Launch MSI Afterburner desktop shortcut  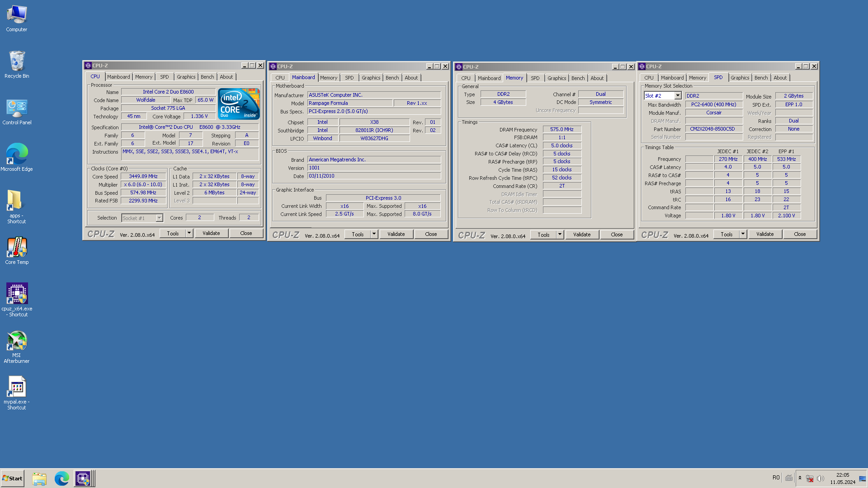tap(17, 347)
